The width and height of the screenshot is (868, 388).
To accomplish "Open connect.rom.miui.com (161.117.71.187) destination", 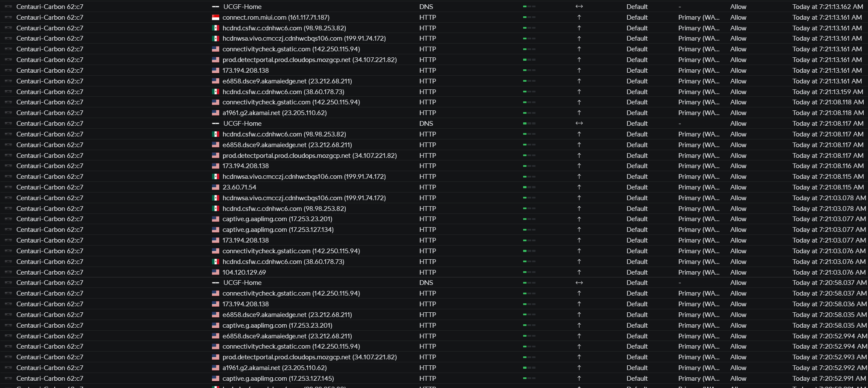I will 276,18.
